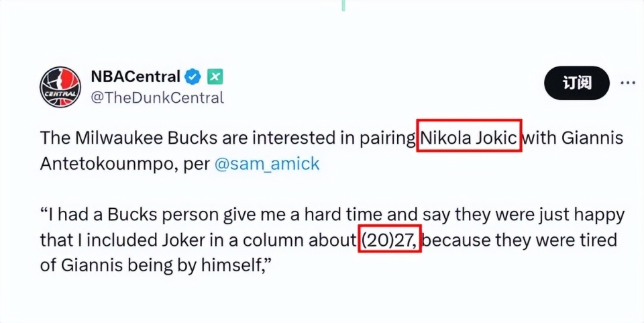Open the NBACentral profile avatar

60,87
